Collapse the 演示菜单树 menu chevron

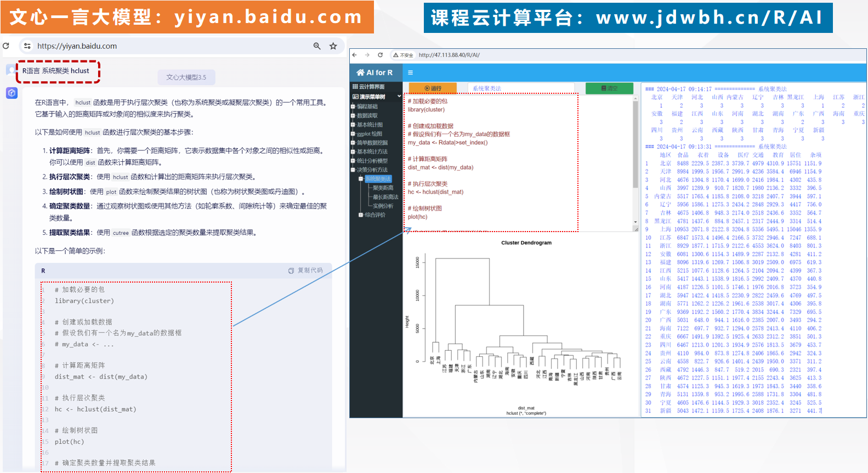point(399,97)
